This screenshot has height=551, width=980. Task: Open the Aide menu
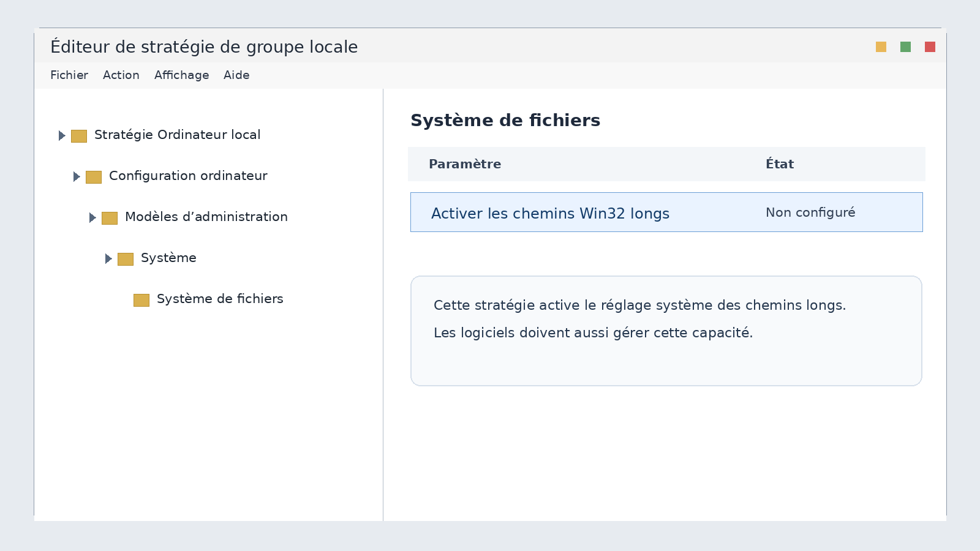(x=236, y=75)
